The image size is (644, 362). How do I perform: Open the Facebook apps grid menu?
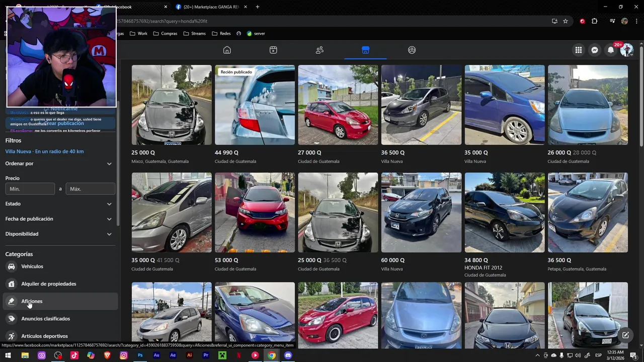click(x=579, y=50)
